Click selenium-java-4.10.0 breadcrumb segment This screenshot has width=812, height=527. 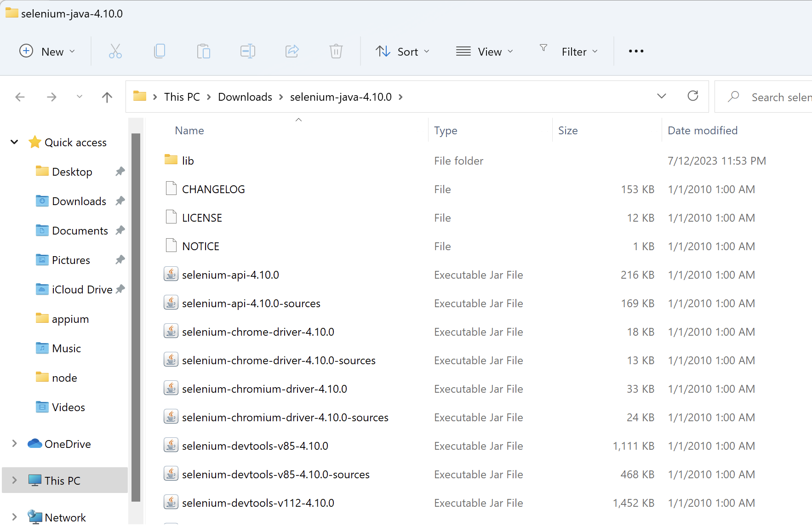[341, 97]
